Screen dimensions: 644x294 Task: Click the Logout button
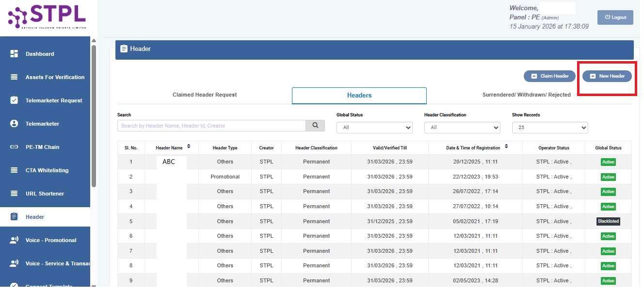click(615, 17)
